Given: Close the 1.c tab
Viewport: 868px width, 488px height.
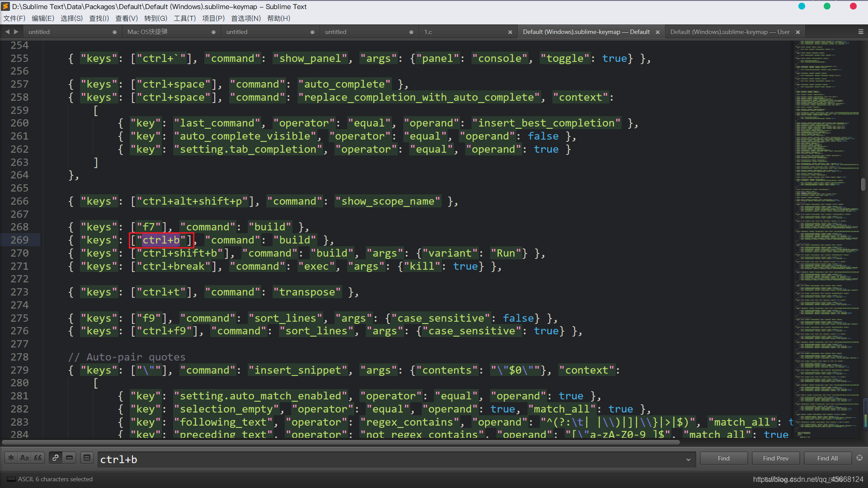Looking at the screenshot, I should coord(510,32).
